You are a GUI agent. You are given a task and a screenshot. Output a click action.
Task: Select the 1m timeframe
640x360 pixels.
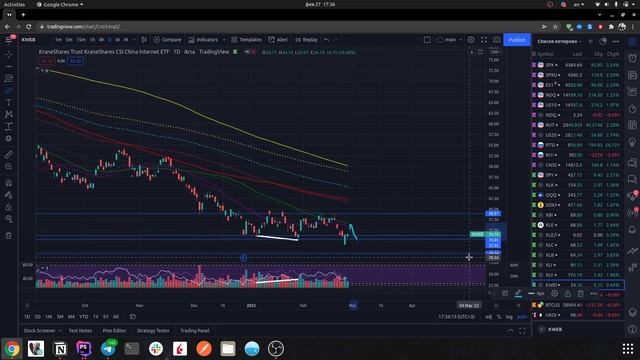pos(58,40)
